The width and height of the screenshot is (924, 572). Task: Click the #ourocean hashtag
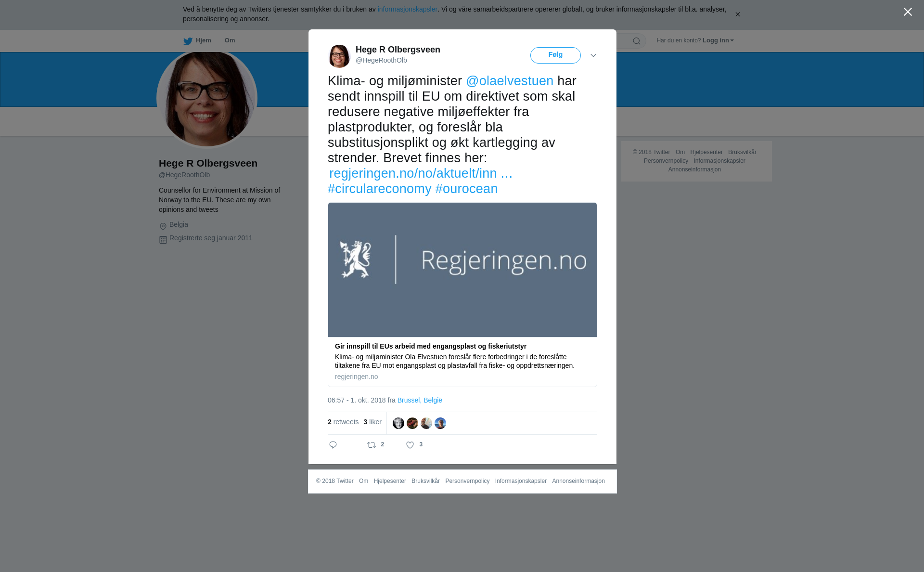(467, 189)
